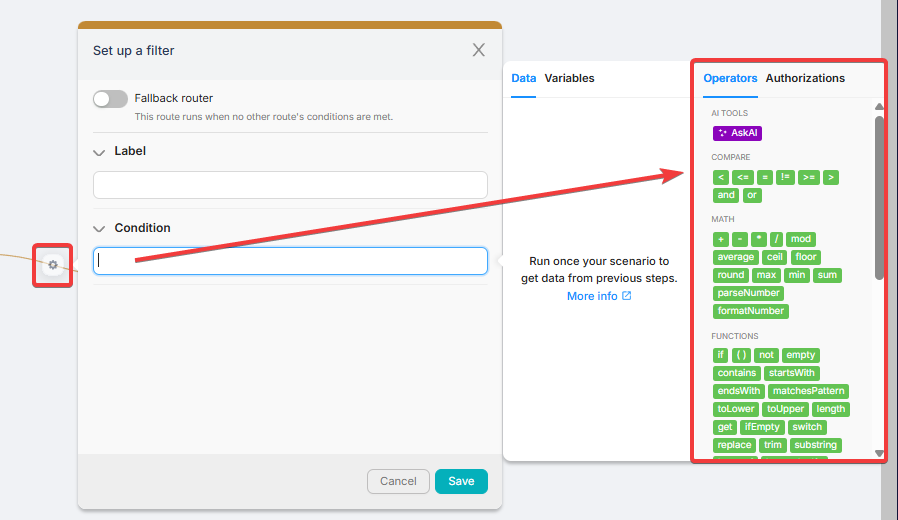Insert the 'and' logical operator
The height and width of the screenshot is (520, 898).
(726, 195)
